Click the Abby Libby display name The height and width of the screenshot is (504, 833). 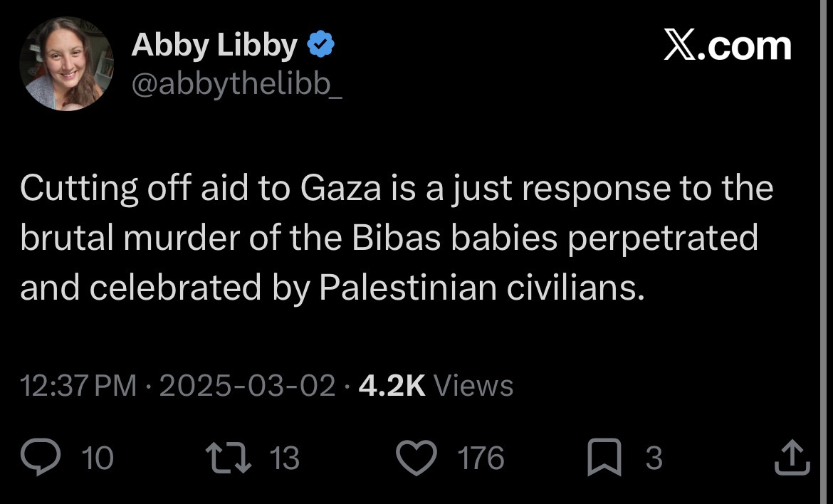pyautogui.click(x=214, y=45)
